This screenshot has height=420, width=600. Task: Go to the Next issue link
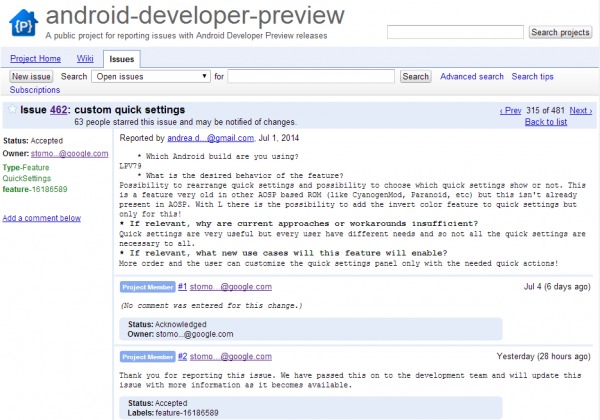580,111
